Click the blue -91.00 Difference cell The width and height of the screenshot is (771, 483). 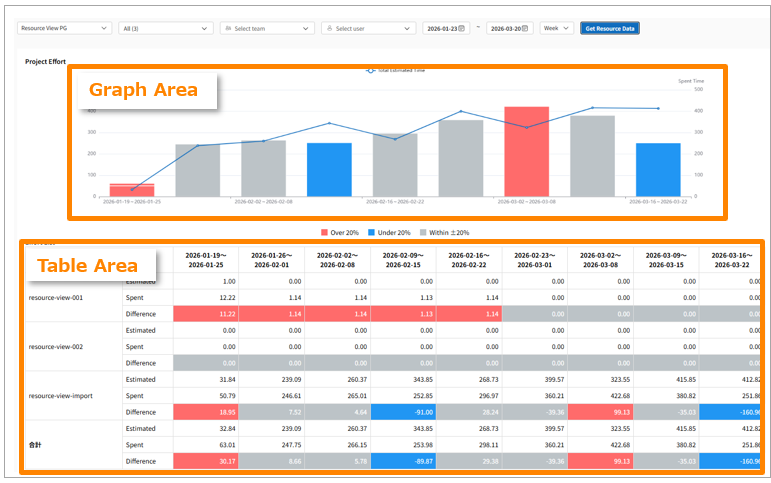click(403, 411)
